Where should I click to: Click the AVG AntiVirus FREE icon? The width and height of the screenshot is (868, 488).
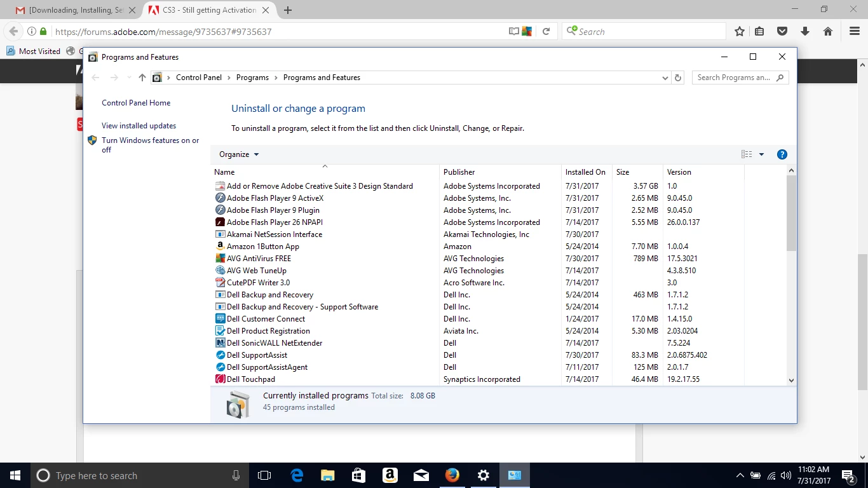[x=220, y=259]
